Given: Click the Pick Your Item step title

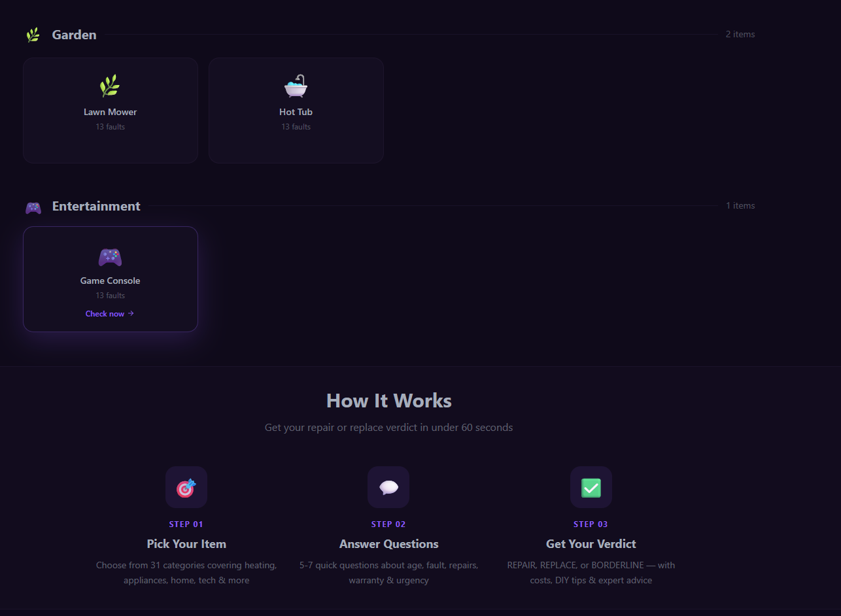Looking at the screenshot, I should [186, 544].
